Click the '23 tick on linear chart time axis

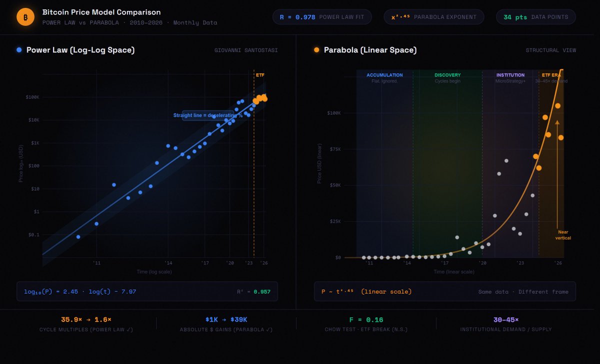tap(520, 262)
